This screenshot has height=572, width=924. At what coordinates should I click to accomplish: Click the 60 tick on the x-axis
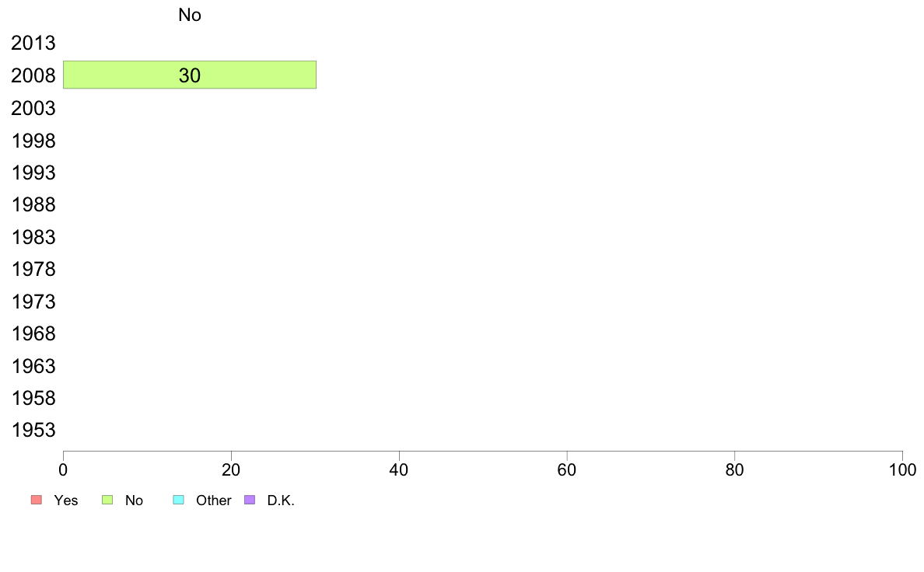click(x=567, y=469)
